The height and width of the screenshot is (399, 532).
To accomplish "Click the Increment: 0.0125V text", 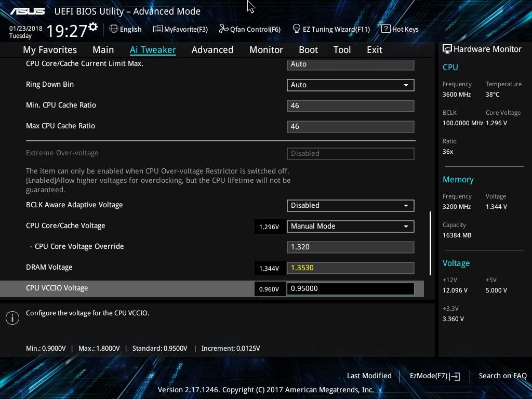I will (231, 348).
